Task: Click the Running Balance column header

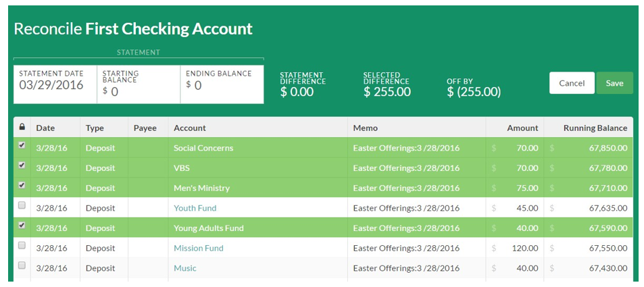Action: click(x=595, y=128)
